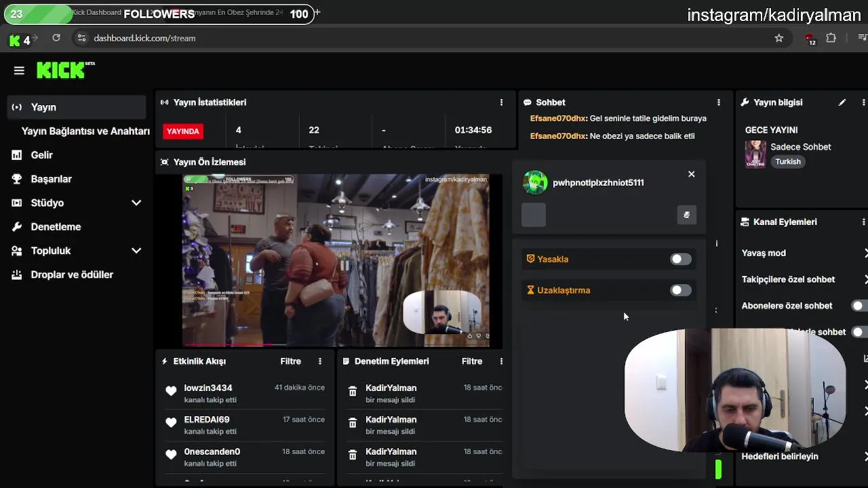The width and height of the screenshot is (868, 488).
Task: Open Filtre in Etkinlik Akışı panel
Action: pyautogui.click(x=291, y=361)
